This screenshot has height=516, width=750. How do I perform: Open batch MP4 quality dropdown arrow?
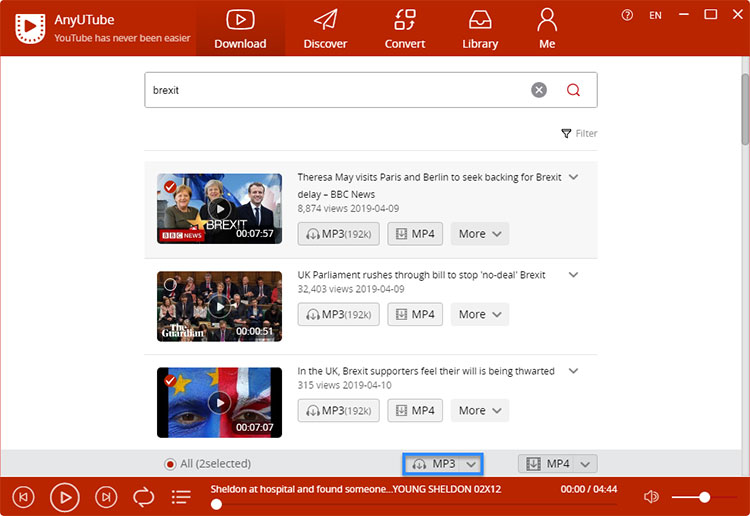tap(585, 464)
